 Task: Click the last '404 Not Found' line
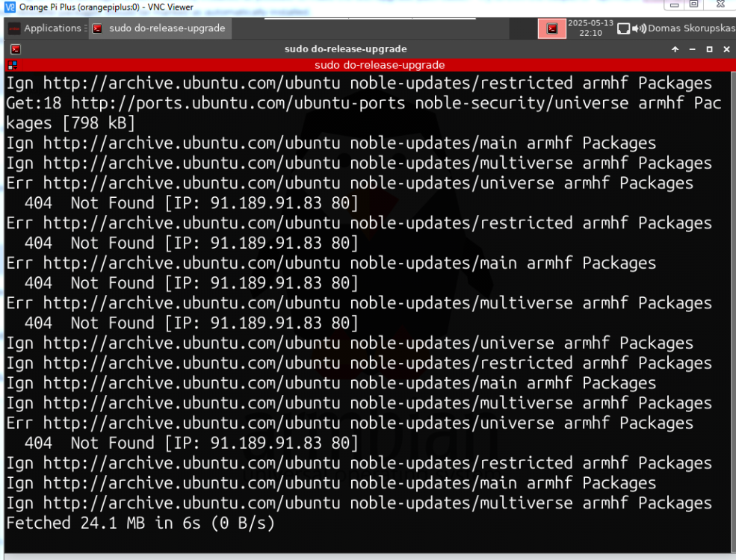click(191, 443)
